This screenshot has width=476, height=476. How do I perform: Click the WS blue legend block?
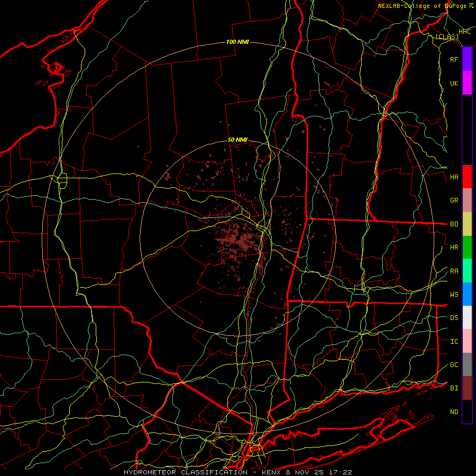[x=467, y=294]
